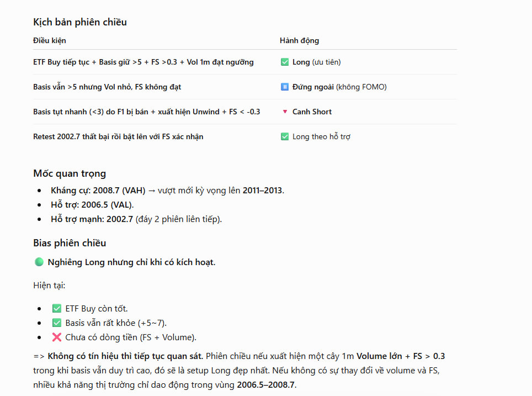Click the blue pause icon beside Đứng ngoài
The width and height of the screenshot is (532, 396).
(x=285, y=87)
